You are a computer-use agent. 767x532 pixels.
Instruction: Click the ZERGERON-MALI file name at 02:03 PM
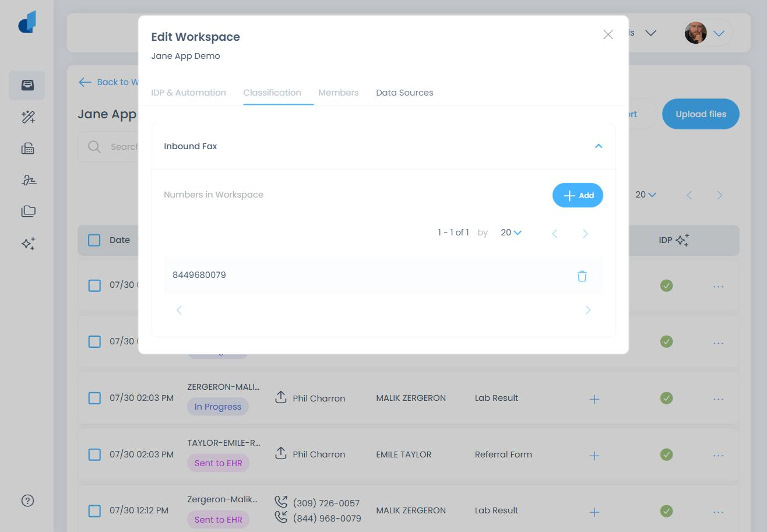coord(223,387)
